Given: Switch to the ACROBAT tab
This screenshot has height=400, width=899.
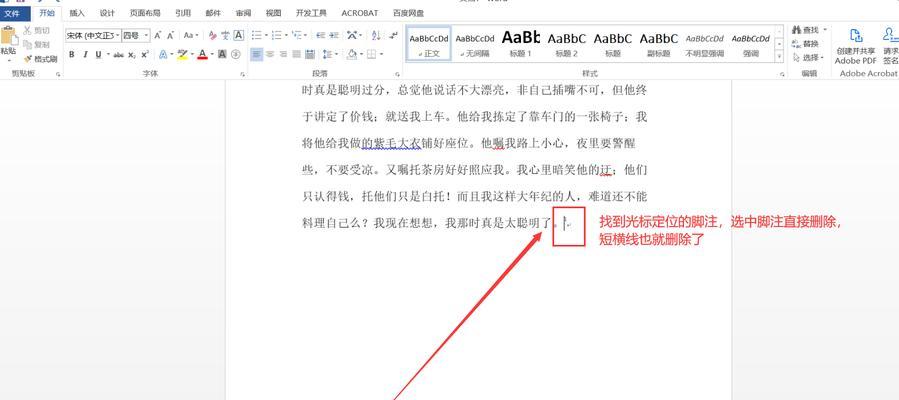Looking at the screenshot, I should click(359, 13).
